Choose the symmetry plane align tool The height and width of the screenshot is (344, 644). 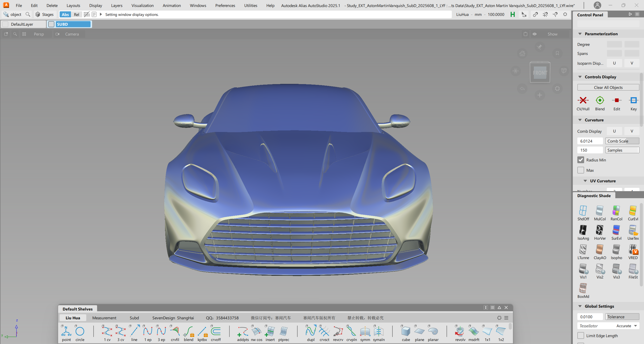[x=378, y=332]
